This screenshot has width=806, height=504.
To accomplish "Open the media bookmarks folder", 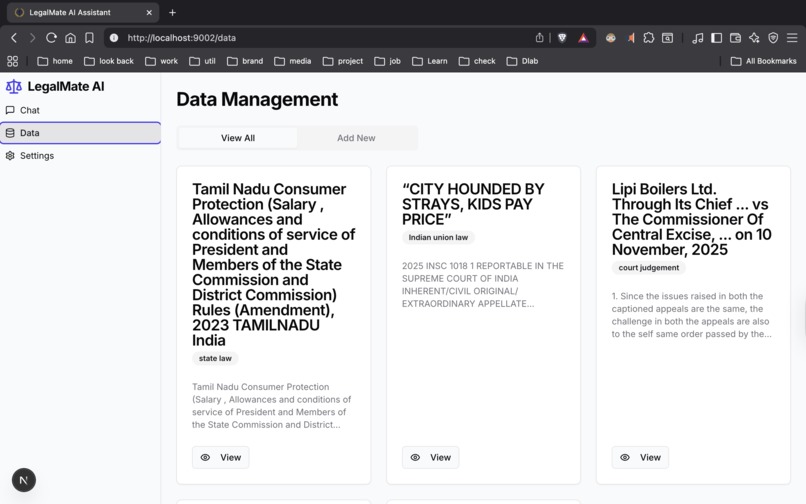I will [x=292, y=61].
